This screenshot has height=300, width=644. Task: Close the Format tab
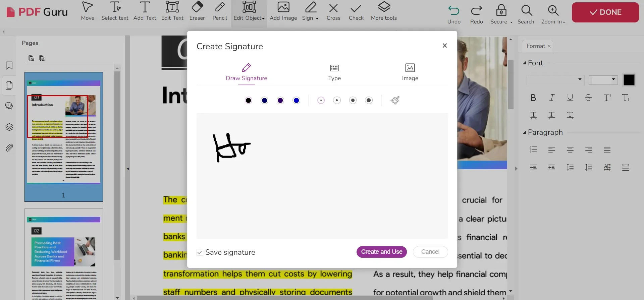click(549, 46)
